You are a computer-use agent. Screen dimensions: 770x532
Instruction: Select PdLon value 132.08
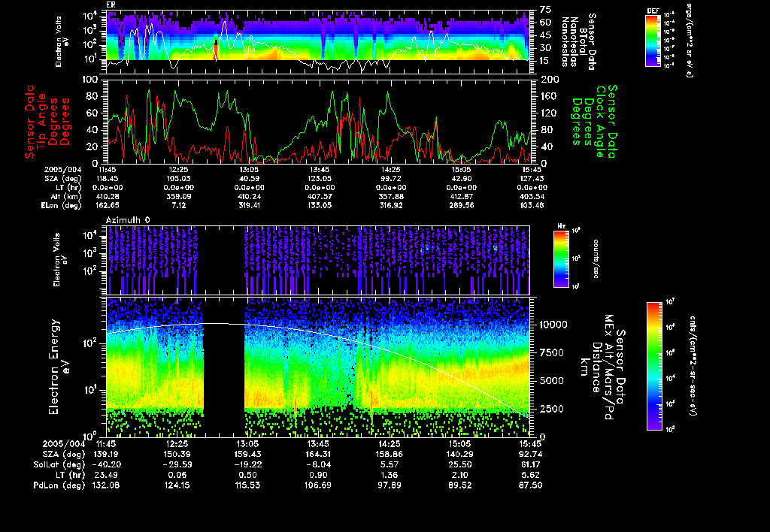click(106, 485)
